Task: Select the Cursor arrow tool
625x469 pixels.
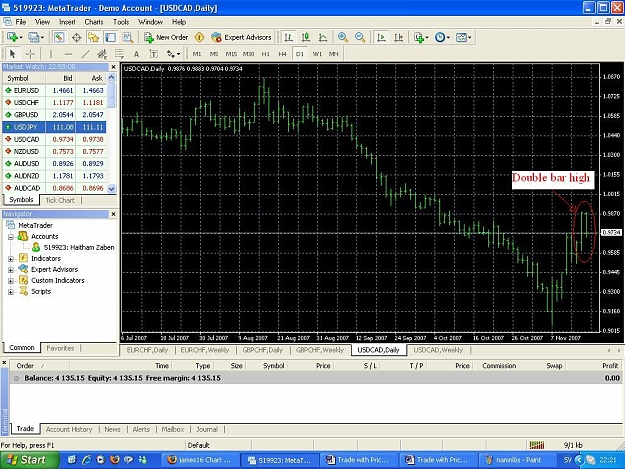Action: tap(12, 54)
